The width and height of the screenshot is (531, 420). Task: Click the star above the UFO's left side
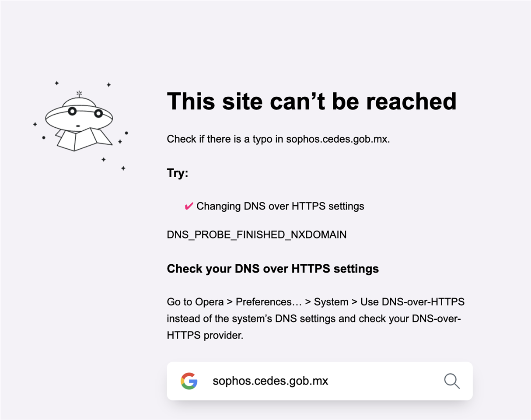tap(56, 83)
